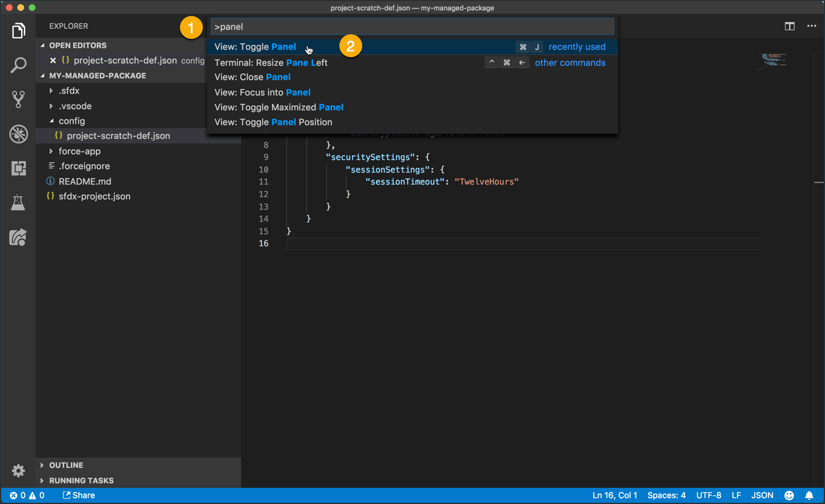Click the warnings count in status bar
Screen dimensions: 825x504
(x=37, y=495)
